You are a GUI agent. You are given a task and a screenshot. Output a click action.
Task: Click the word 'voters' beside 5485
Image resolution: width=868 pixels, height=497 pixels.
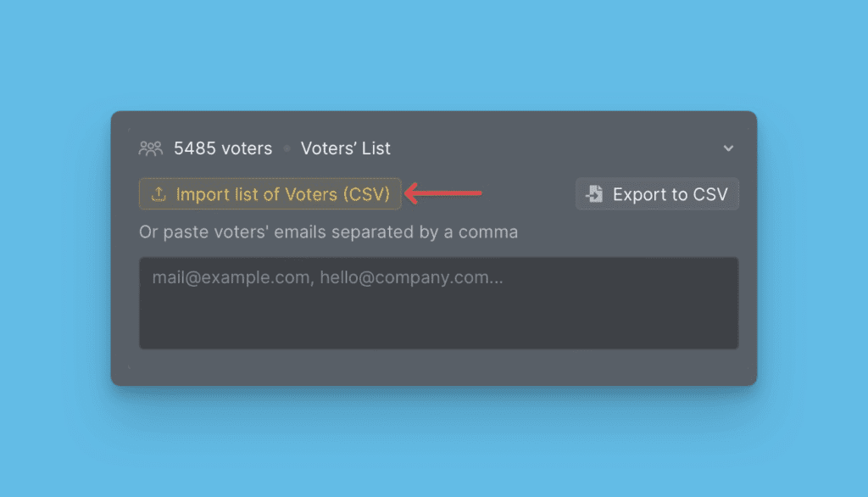[246, 148]
